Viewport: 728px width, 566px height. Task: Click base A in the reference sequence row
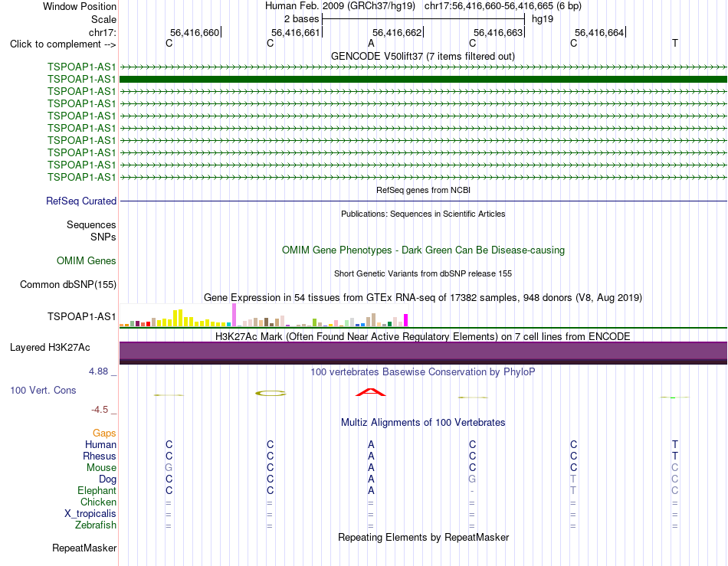pos(371,43)
